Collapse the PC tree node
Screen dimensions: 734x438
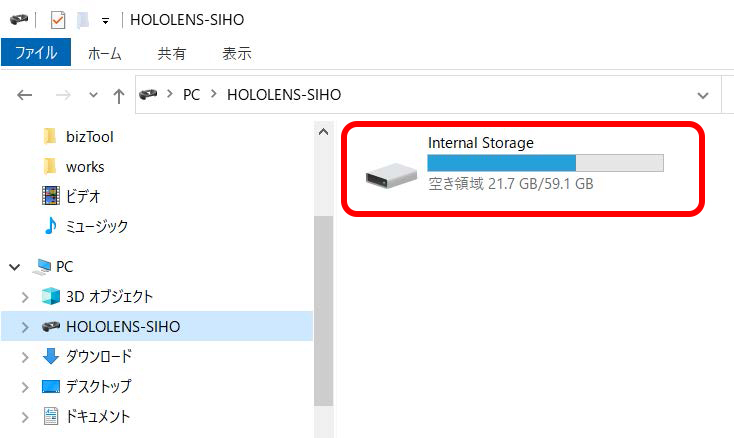(15, 267)
